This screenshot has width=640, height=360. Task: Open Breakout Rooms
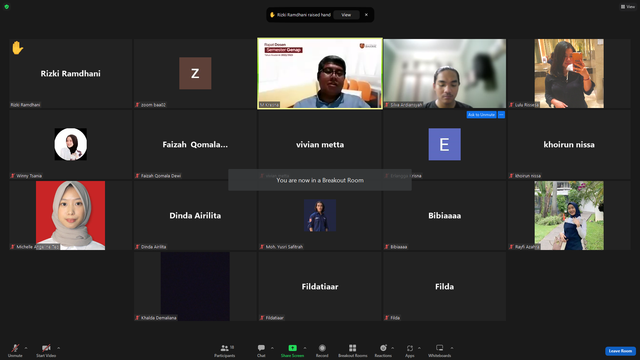coord(352,350)
